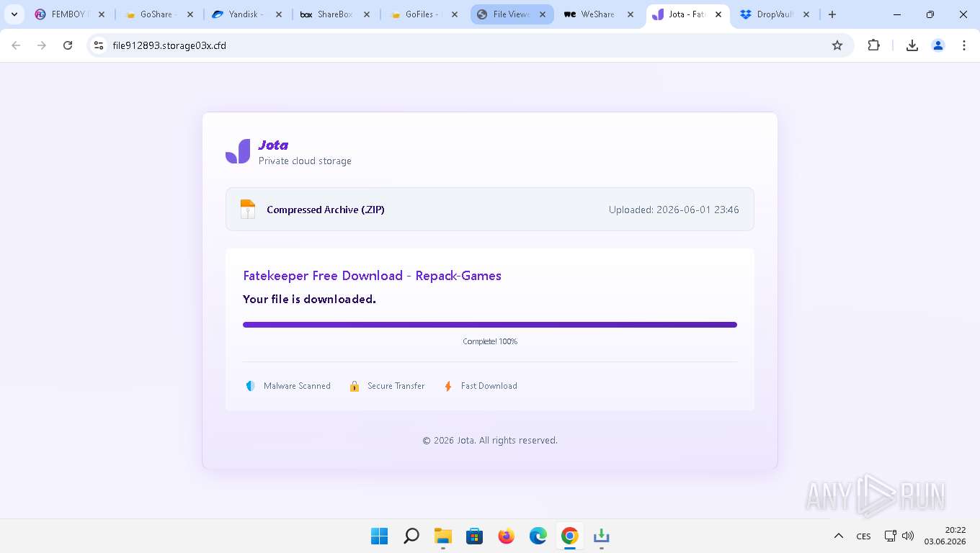
Task: Click the Secure Transfer lock icon
Action: coord(355,386)
